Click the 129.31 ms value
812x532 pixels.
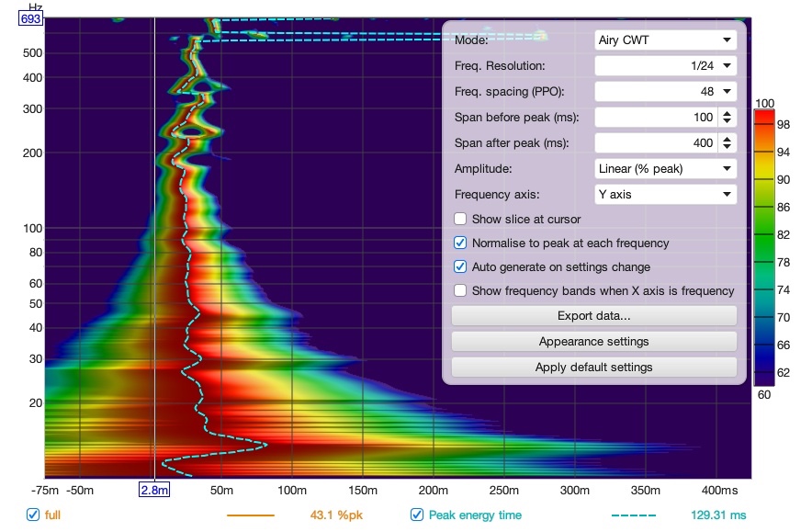point(718,515)
